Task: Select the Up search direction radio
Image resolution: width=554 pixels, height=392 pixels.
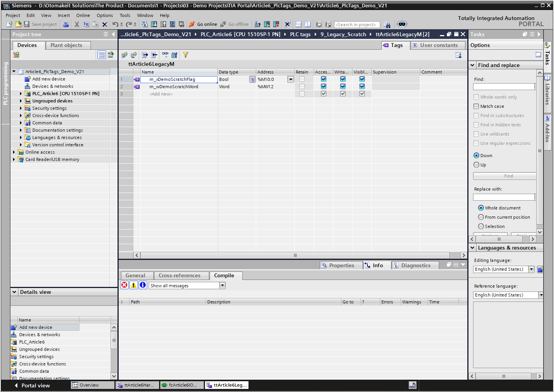Action: tap(477, 165)
